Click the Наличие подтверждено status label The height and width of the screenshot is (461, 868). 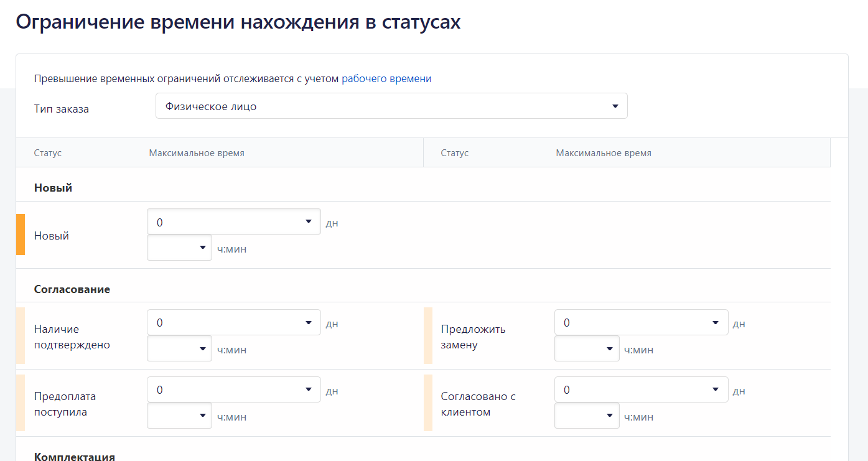point(72,337)
